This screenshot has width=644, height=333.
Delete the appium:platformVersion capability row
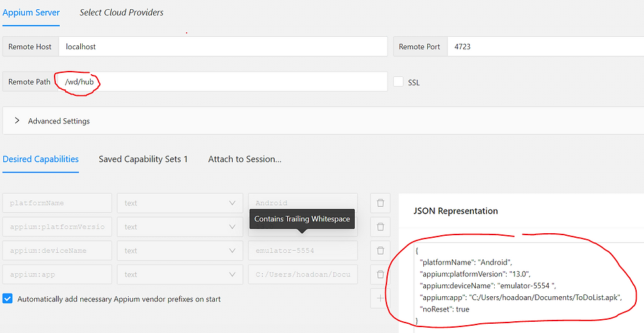pyautogui.click(x=380, y=227)
